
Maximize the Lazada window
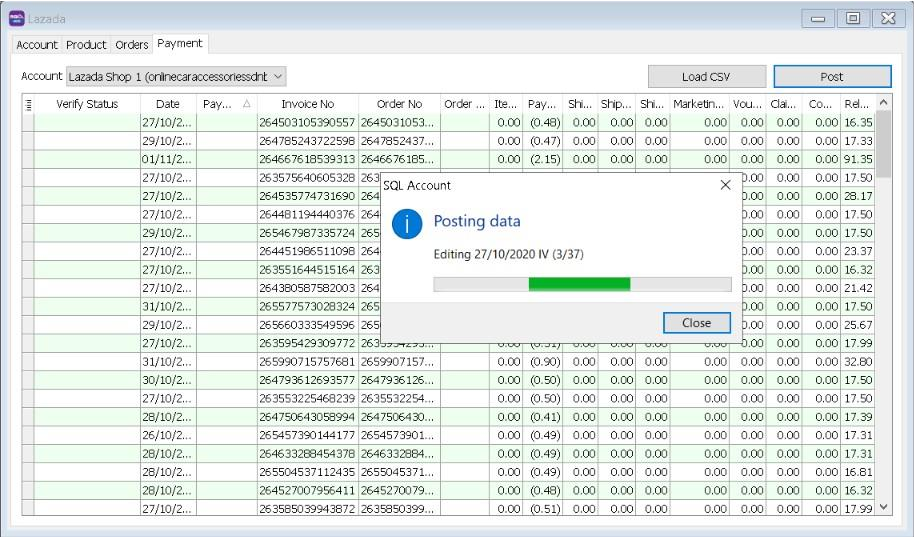pos(852,18)
